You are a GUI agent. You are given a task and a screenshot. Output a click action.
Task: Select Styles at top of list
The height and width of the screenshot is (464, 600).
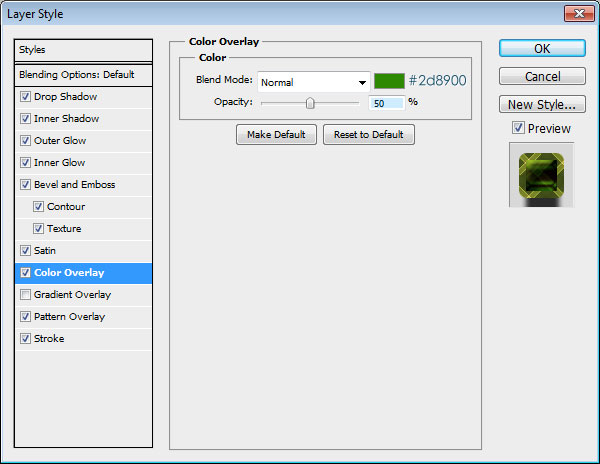tap(84, 50)
